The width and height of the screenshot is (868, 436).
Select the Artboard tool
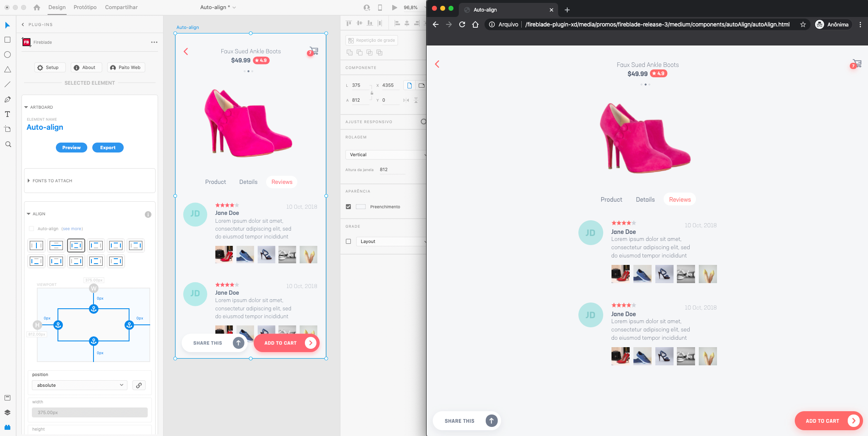[7, 129]
